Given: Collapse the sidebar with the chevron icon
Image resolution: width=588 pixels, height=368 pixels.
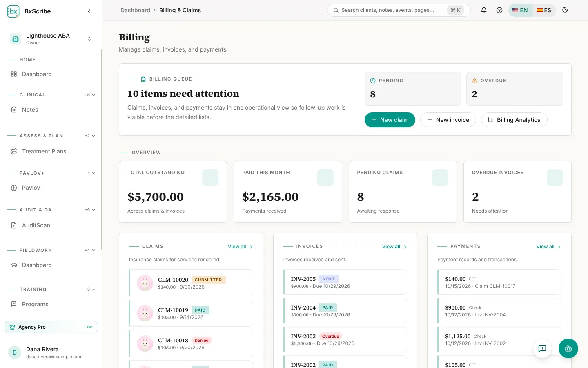Looking at the screenshot, I should coord(89,11).
